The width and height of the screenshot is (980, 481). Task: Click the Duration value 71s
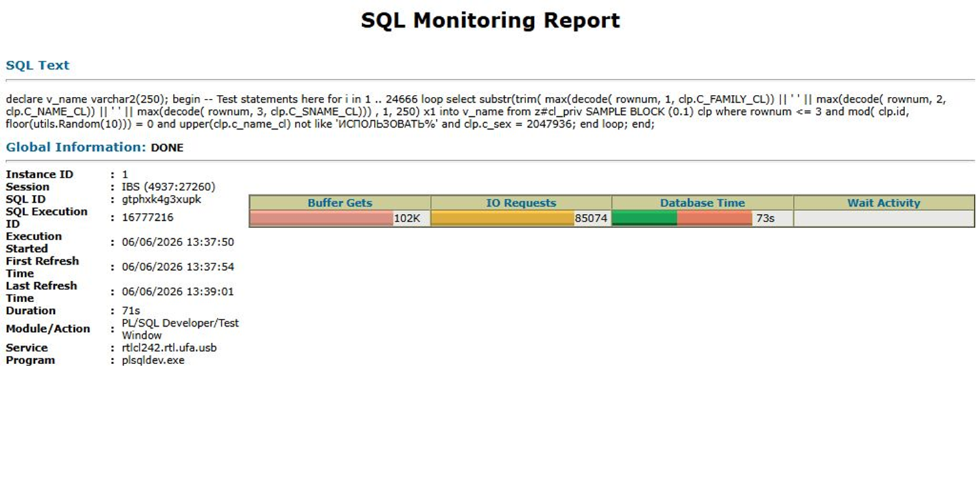pyautogui.click(x=131, y=311)
